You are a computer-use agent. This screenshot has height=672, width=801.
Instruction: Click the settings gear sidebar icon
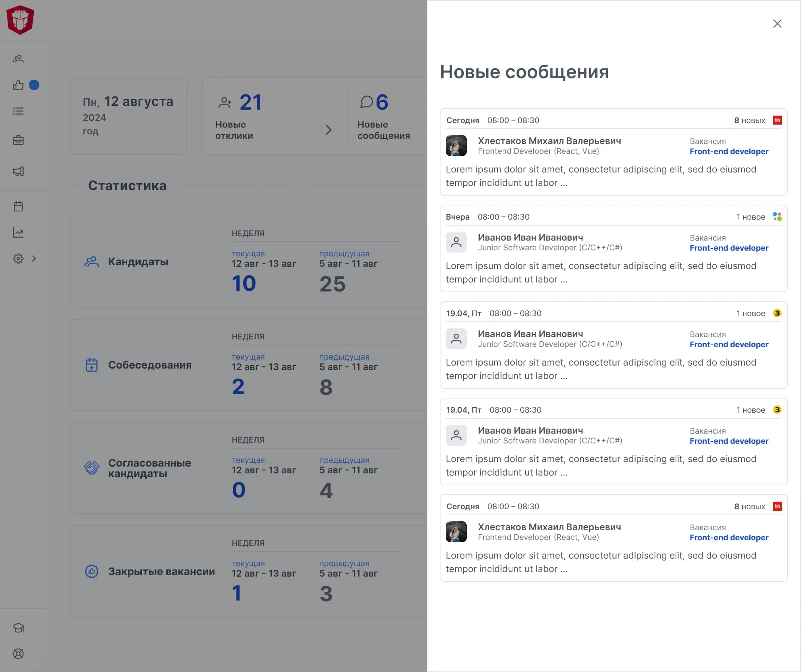pyautogui.click(x=18, y=259)
